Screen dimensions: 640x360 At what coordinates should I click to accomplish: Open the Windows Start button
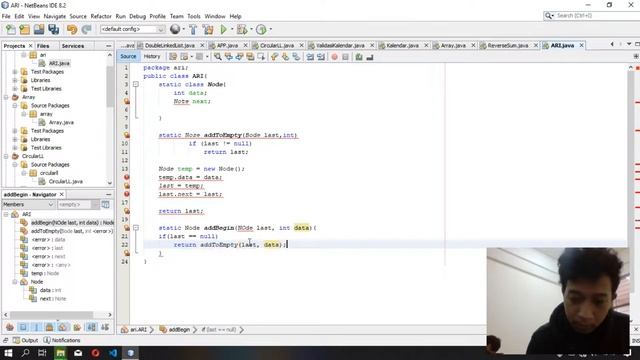pyautogui.click(x=8, y=353)
